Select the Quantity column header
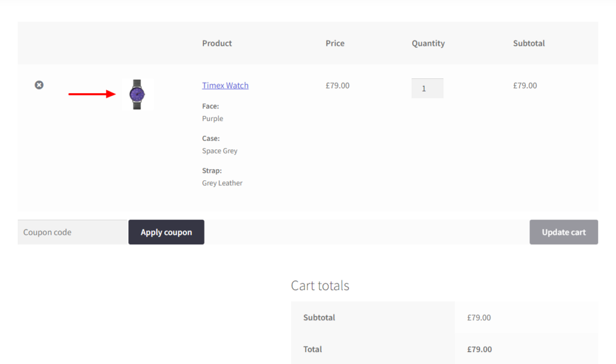 [428, 43]
